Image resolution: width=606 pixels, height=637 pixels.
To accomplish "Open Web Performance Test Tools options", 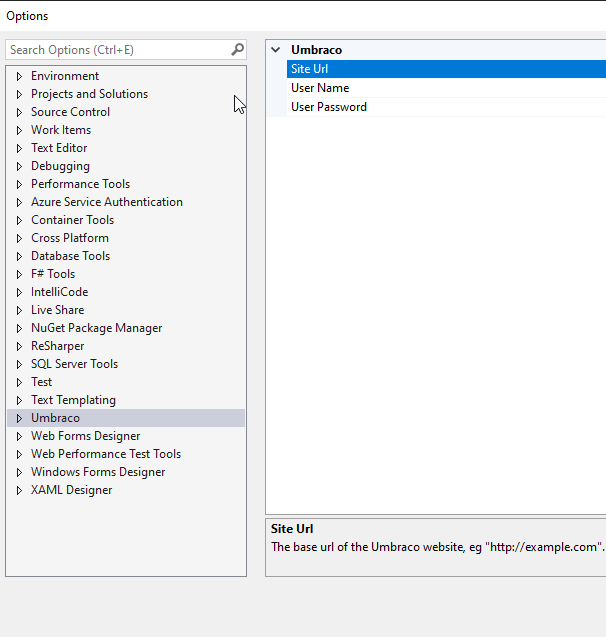I will 105,454.
